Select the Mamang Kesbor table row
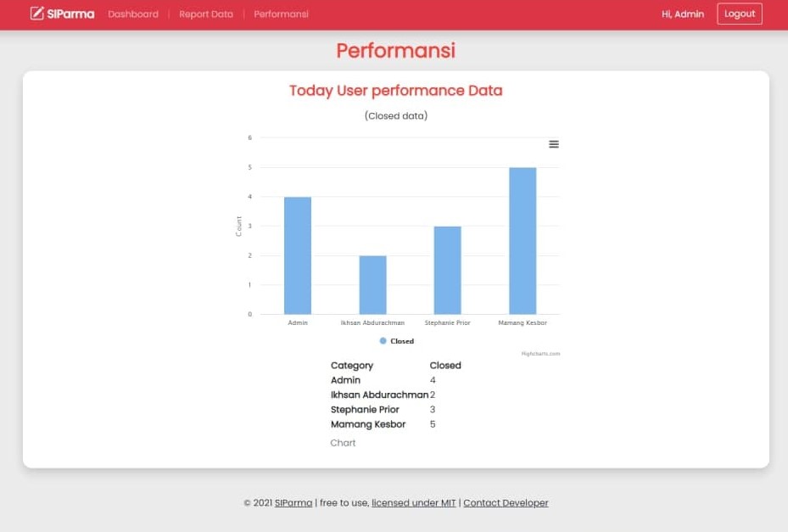The image size is (788, 532). coord(368,424)
